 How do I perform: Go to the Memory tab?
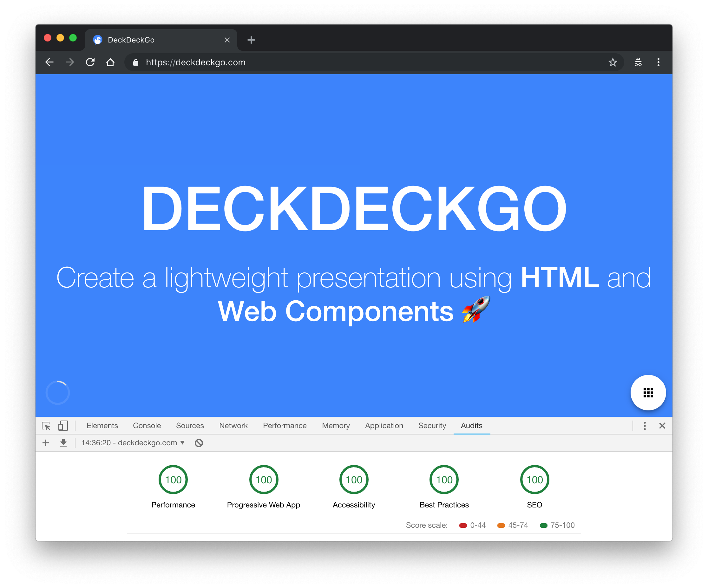[336, 426]
